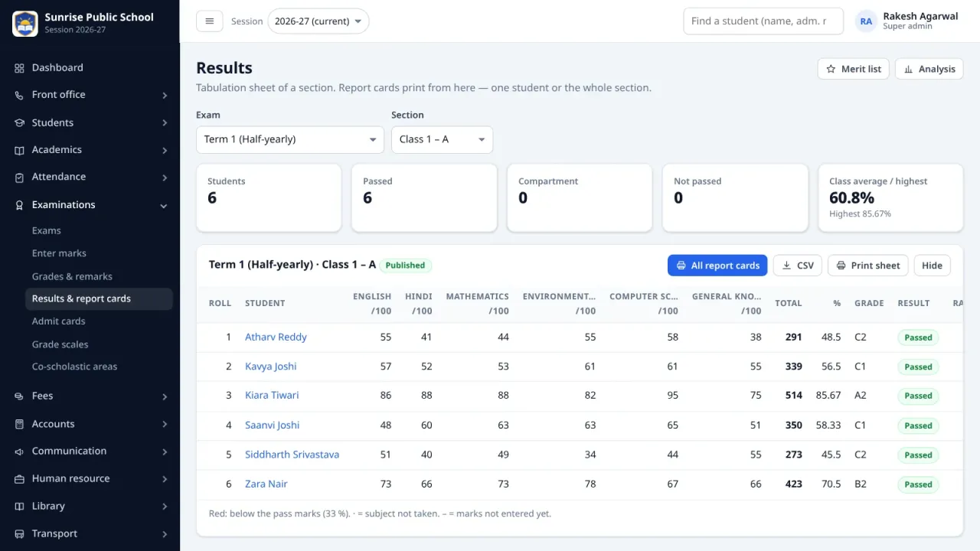
Task: Open Siddharth Srivastava's student link
Action: click(x=292, y=455)
